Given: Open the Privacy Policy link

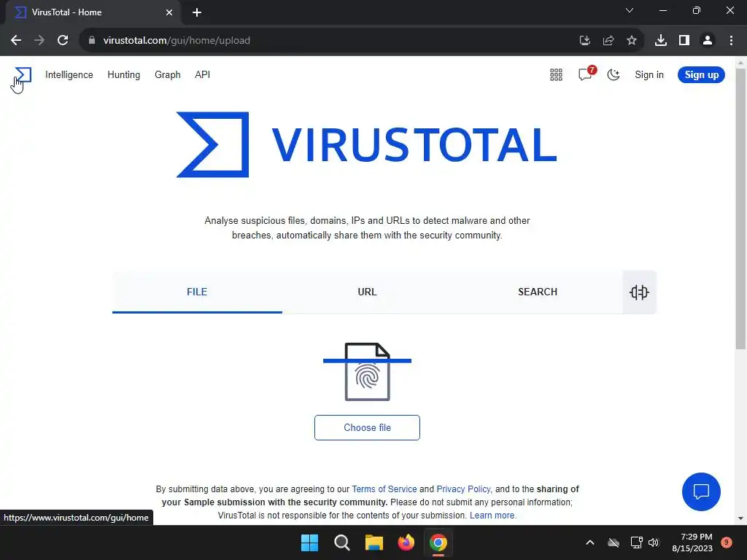Looking at the screenshot, I should [463, 489].
